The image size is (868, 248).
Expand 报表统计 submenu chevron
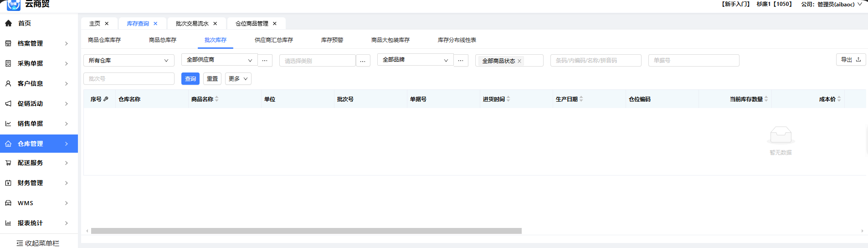[67, 223]
